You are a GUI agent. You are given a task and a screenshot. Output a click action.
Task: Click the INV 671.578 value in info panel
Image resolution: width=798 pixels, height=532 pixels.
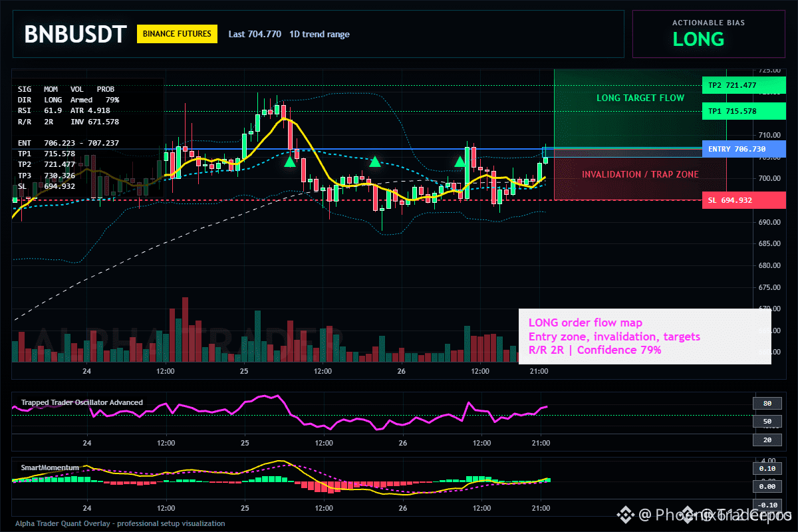(x=94, y=122)
